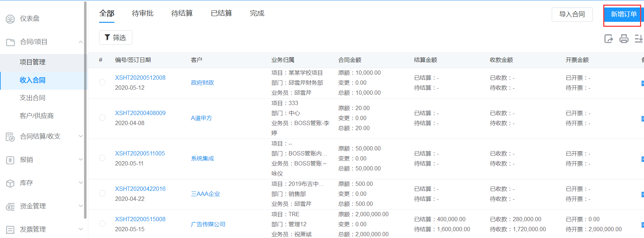The height and width of the screenshot is (238, 644).
Task: Click the 待开票：2,000,000.00 value
Action: tap(594, 229)
